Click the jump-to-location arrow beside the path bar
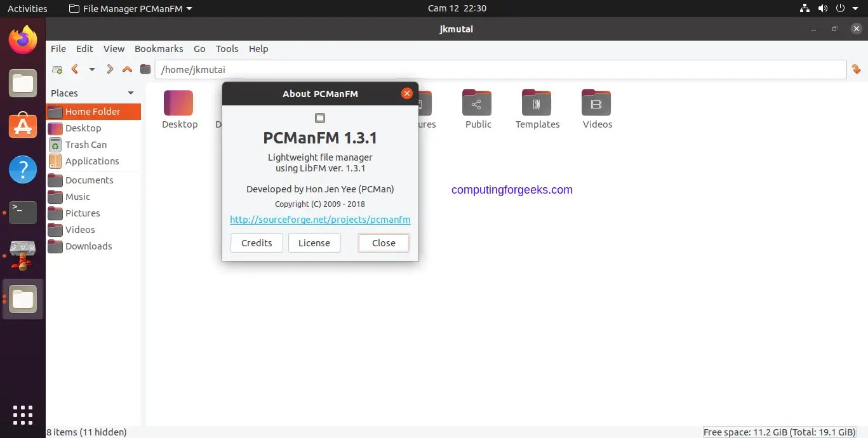 pyautogui.click(x=856, y=69)
